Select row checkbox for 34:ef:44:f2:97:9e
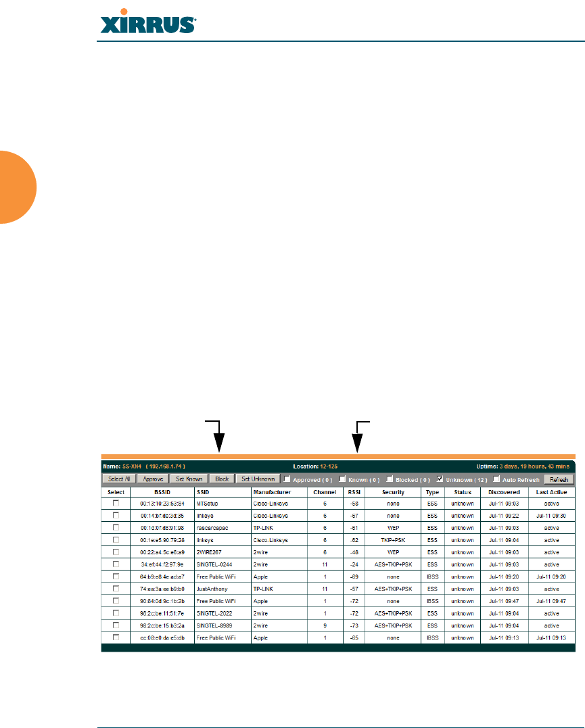The height and width of the screenshot is (728, 585). pos(116,564)
